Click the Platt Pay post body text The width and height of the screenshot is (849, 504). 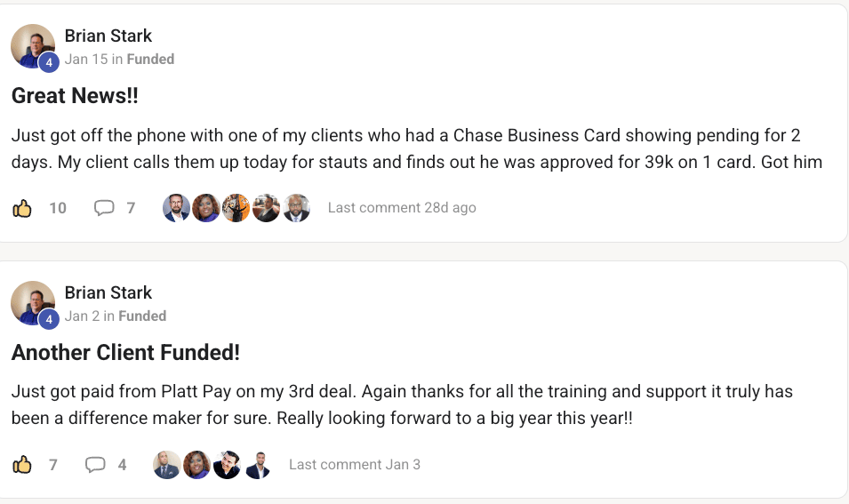click(402, 404)
